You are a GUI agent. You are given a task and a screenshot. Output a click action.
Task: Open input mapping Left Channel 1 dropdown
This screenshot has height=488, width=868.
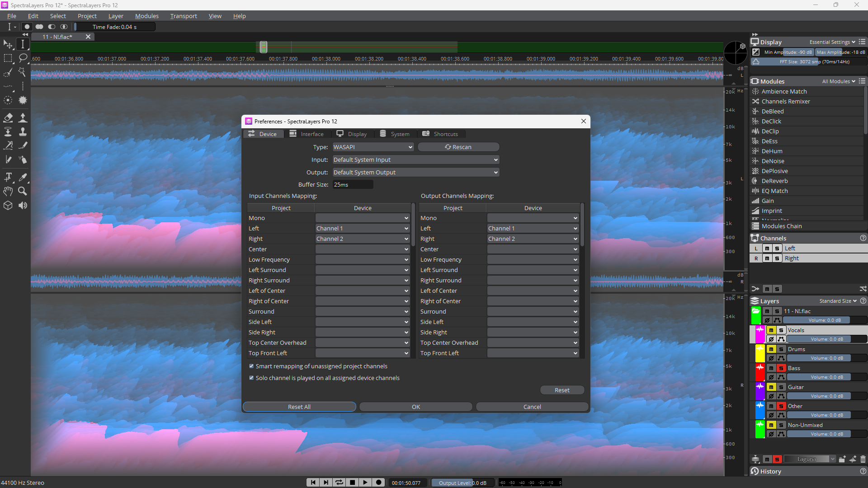coord(363,229)
